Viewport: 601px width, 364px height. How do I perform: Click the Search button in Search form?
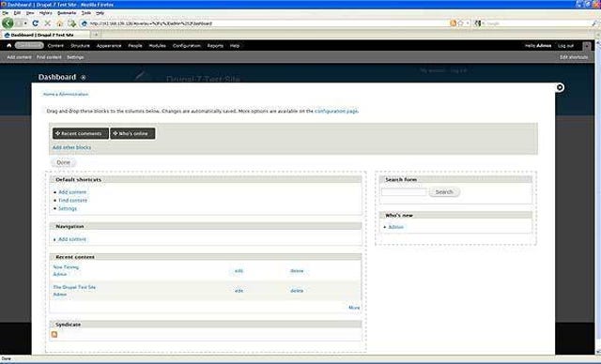[444, 192]
